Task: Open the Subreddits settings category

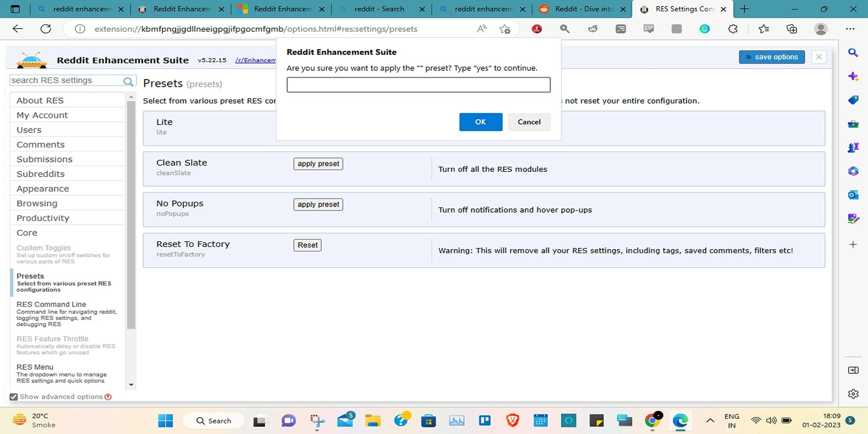Action: coord(67,174)
